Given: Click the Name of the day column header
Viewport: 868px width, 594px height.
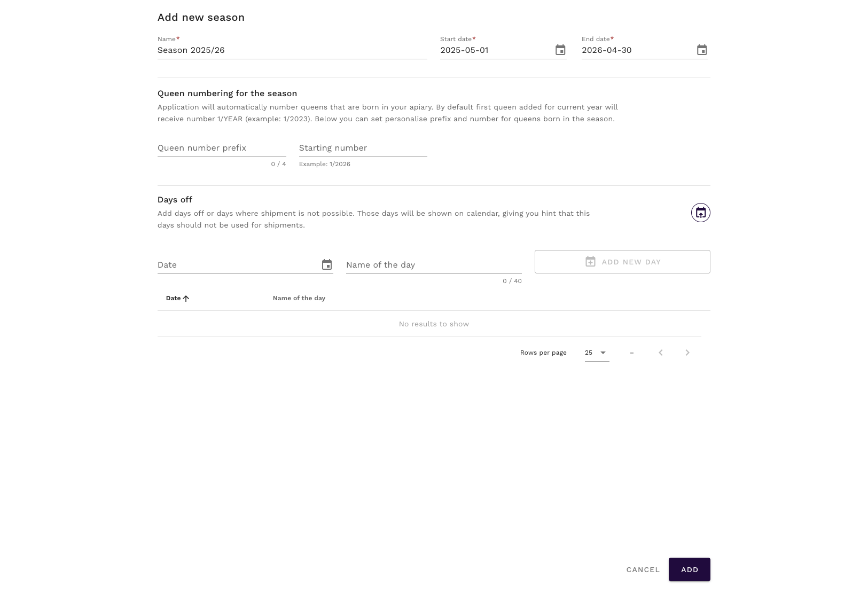Looking at the screenshot, I should click(299, 298).
